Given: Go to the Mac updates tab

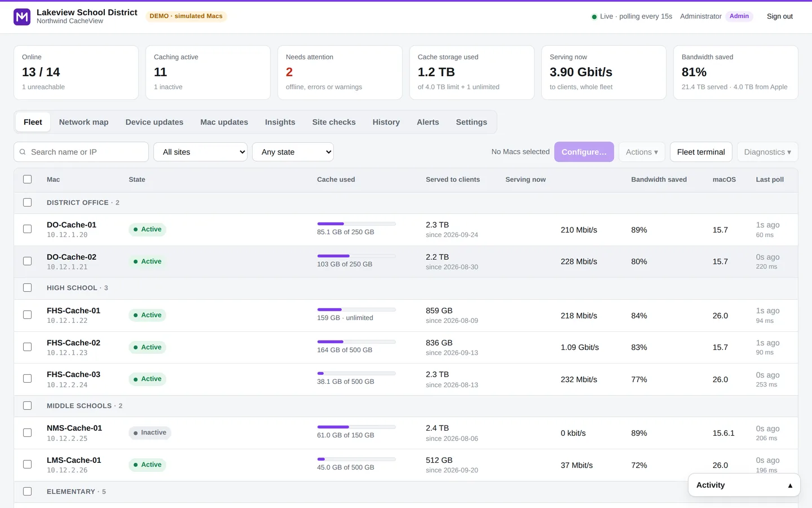Looking at the screenshot, I should tap(224, 122).
